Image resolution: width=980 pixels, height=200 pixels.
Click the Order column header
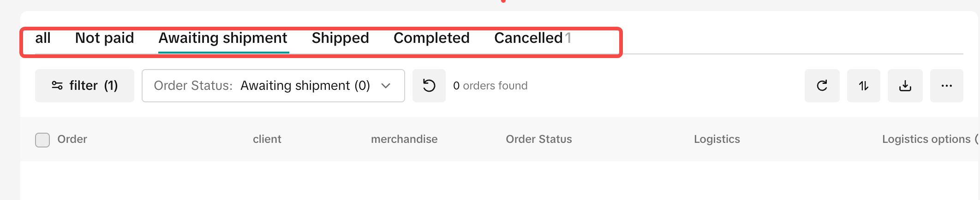click(x=72, y=139)
